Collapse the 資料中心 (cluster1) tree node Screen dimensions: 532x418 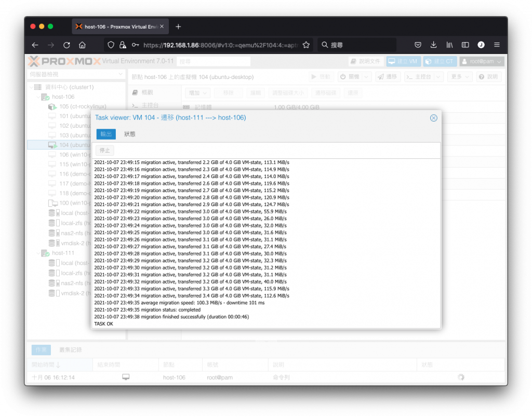coord(31,87)
